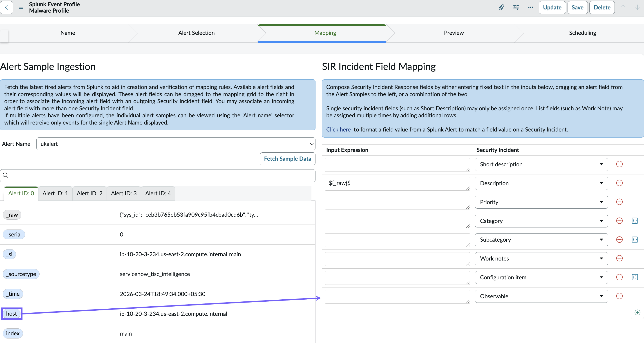This screenshot has height=343, width=644.
Task: Open the hamburger context menu icon
Action: tap(21, 7)
